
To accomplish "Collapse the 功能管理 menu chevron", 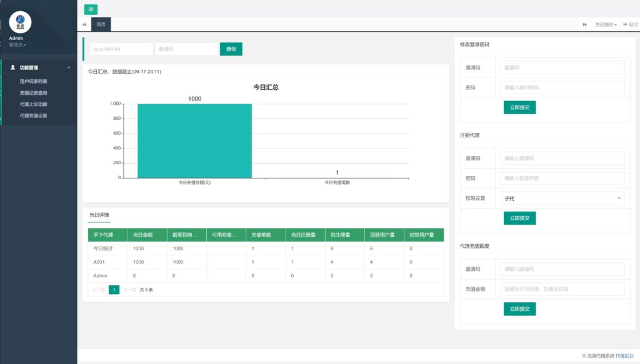I will [x=69, y=67].
